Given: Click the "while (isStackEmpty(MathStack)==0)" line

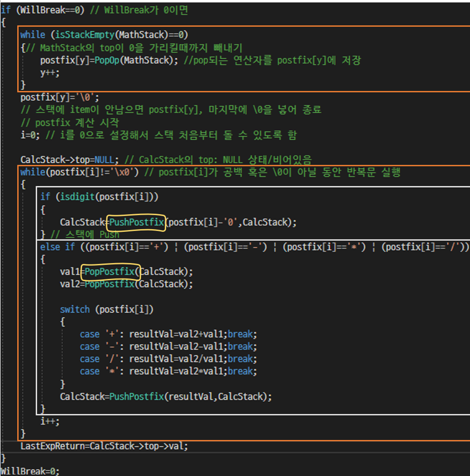Looking at the screenshot, I should (104, 35).
